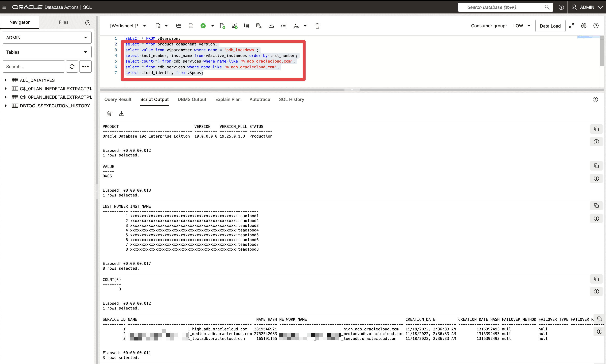606x364 pixels.
Task: Refresh the navigator object list
Action: [x=72, y=67]
